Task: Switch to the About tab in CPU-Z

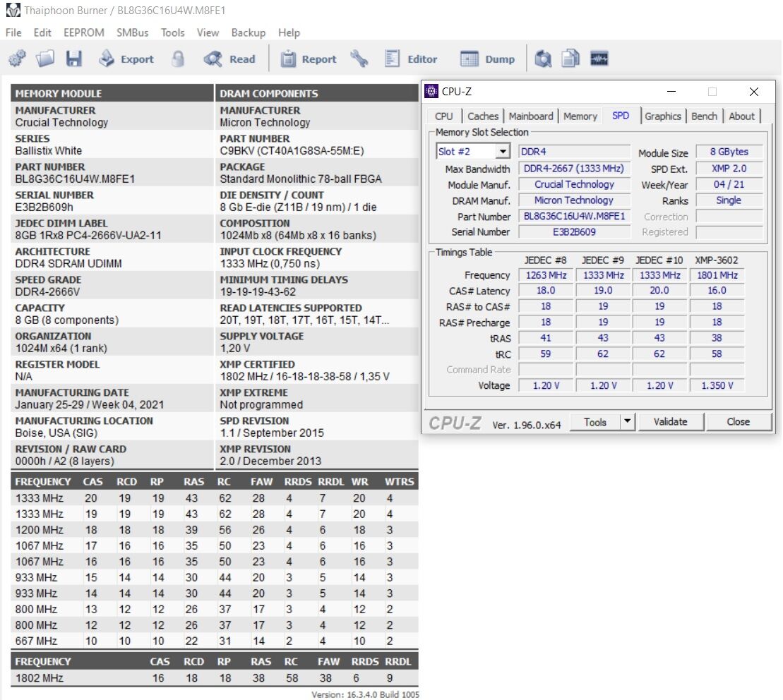Action: point(741,116)
